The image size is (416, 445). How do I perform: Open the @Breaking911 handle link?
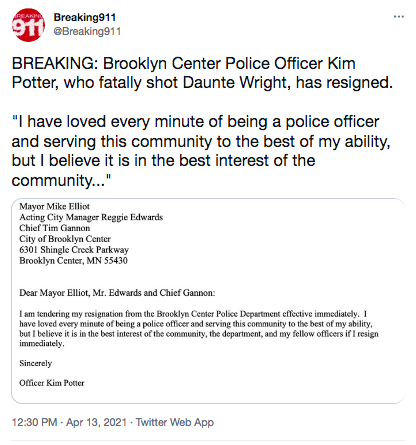coord(87,31)
